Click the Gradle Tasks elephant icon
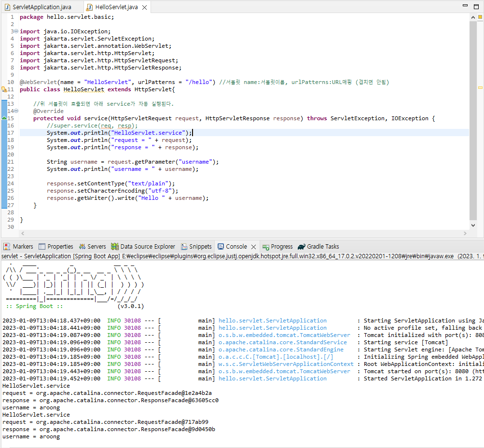The height and width of the screenshot is (448, 484). 301,247
